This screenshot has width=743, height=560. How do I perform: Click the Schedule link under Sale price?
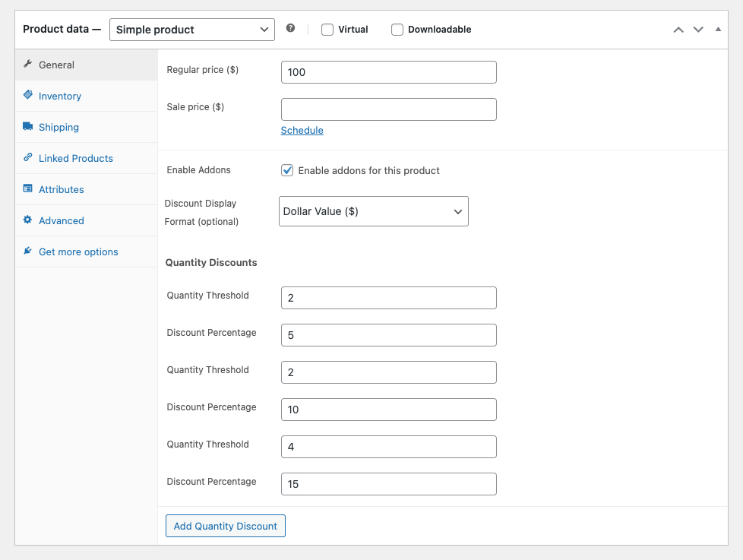(x=302, y=130)
